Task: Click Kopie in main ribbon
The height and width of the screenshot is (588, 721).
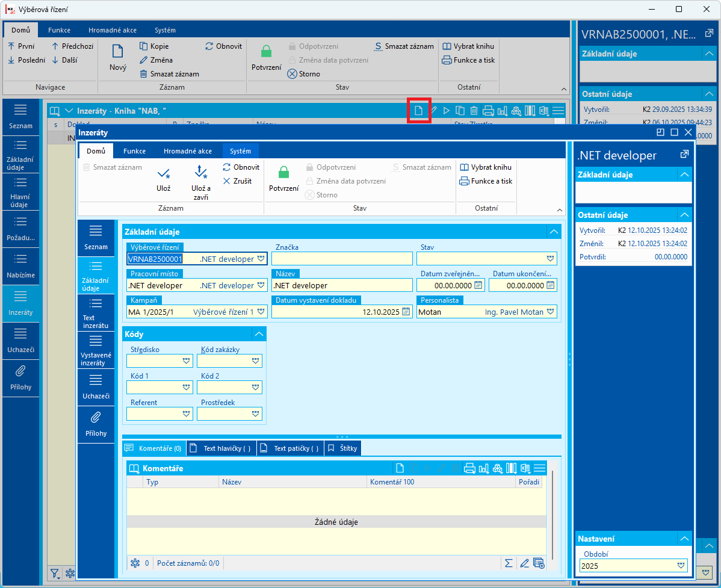Action: tap(154, 46)
